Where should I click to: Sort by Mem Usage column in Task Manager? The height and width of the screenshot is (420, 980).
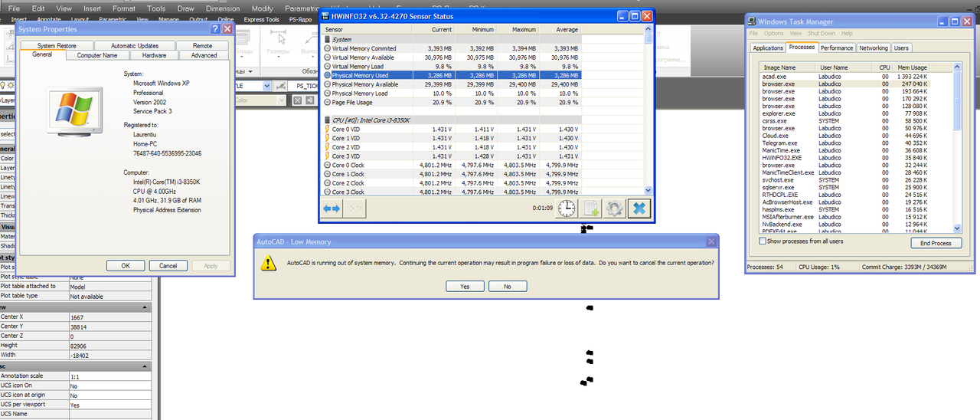tap(912, 67)
